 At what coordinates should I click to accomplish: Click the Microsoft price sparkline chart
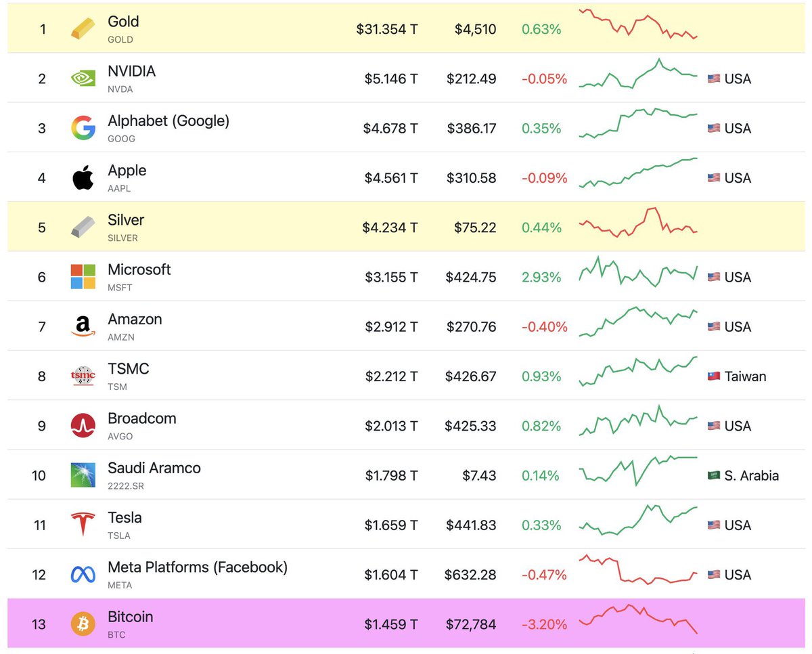(x=638, y=272)
